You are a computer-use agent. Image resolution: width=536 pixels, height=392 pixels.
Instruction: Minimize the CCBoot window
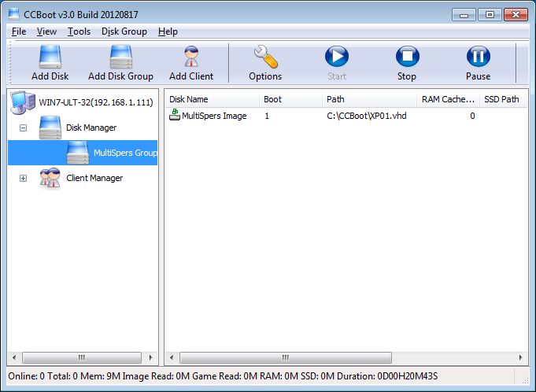[464, 15]
